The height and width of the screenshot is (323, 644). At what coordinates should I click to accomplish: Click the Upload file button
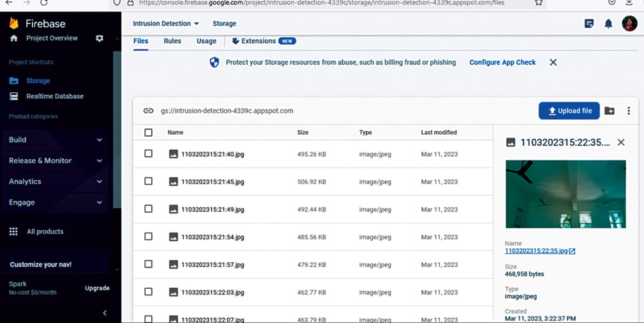click(569, 111)
